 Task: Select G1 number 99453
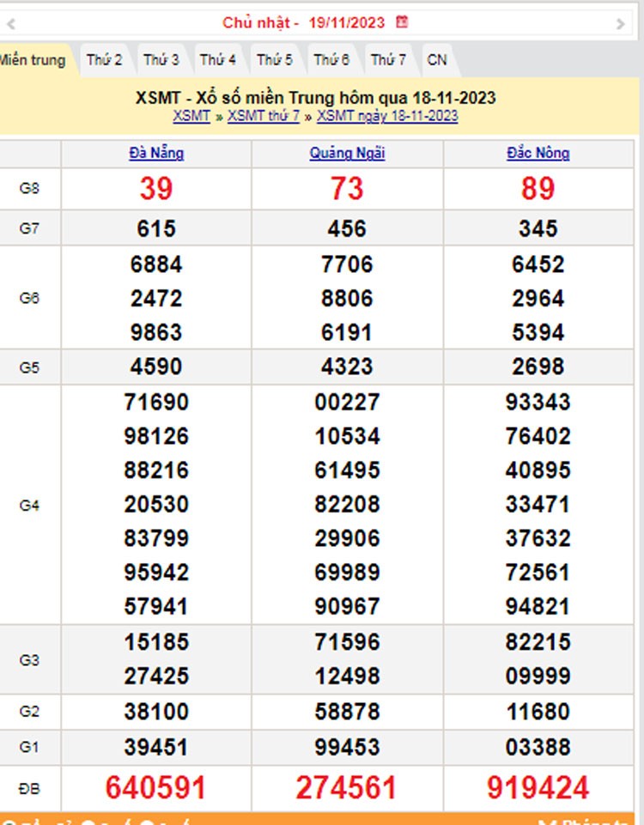pyautogui.click(x=347, y=748)
